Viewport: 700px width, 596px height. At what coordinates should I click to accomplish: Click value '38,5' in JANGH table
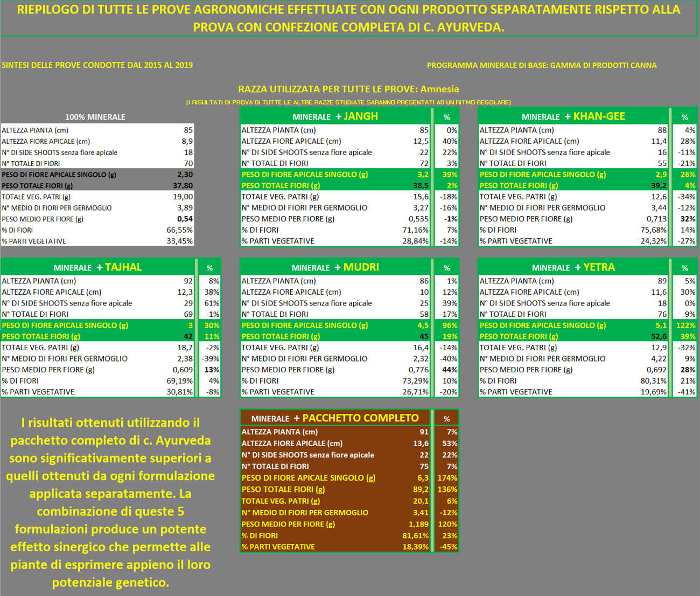point(421,185)
